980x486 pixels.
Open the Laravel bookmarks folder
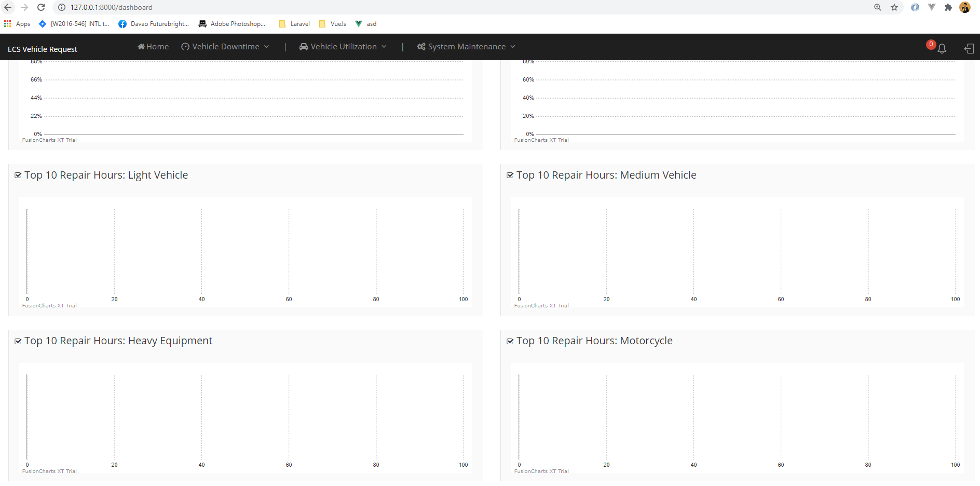tap(294, 24)
